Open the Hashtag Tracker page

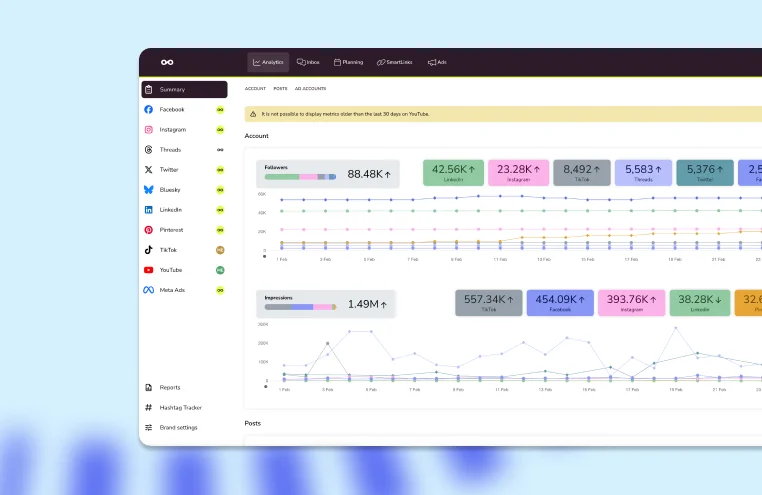coord(179,407)
